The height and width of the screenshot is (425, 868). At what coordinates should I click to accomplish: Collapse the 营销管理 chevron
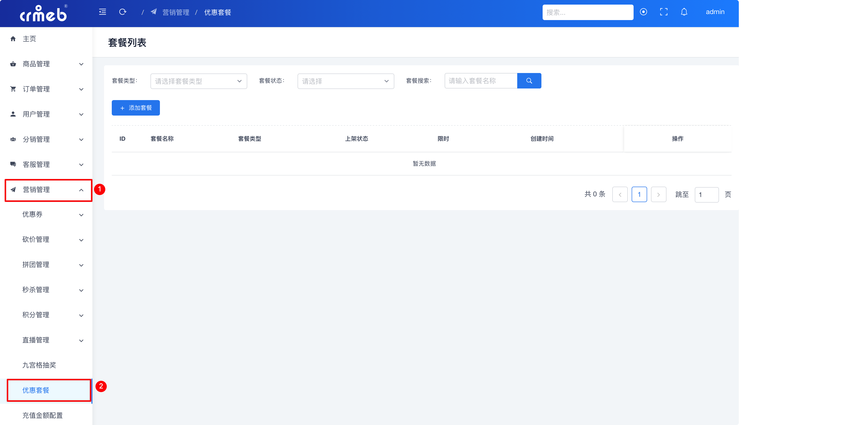point(81,190)
